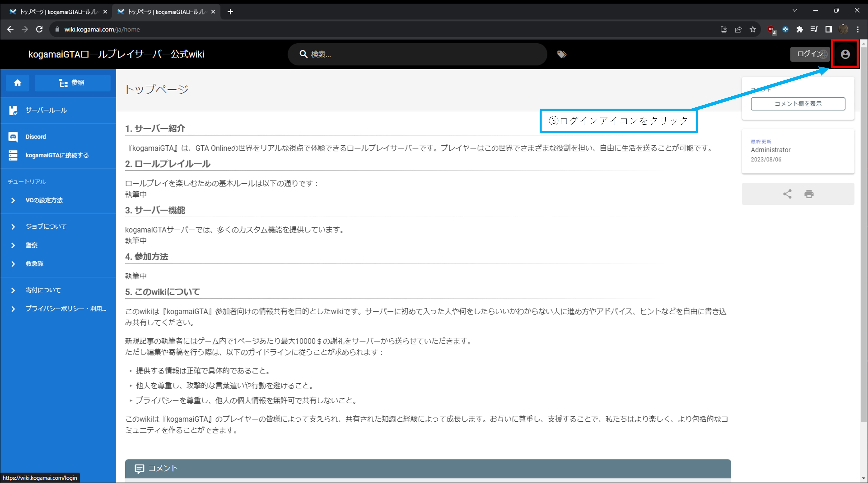Click the site lock icon
868x483 pixels.
pos(57,29)
